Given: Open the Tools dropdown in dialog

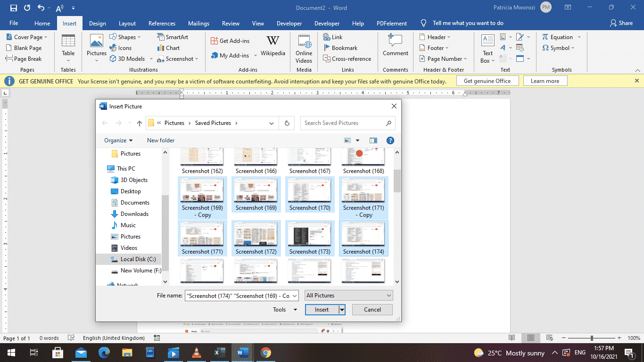Looking at the screenshot, I should [285, 310].
